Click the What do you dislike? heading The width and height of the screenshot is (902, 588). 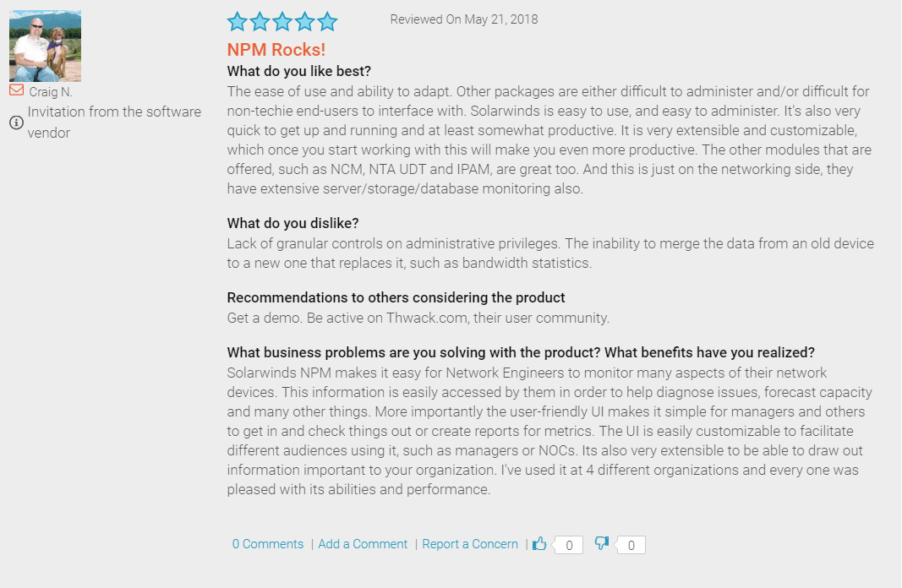(292, 223)
